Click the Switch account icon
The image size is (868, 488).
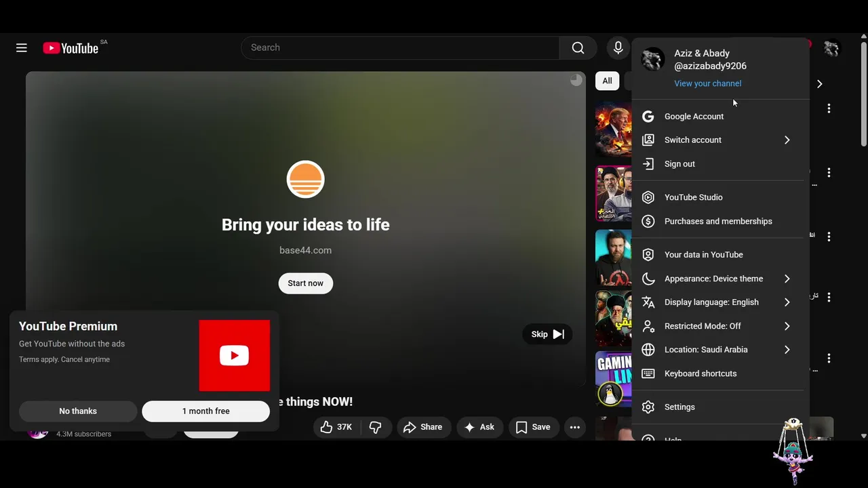(x=648, y=140)
